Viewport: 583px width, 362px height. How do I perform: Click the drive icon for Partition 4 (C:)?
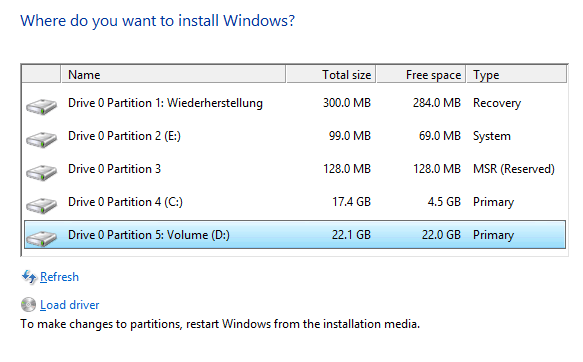(41, 206)
